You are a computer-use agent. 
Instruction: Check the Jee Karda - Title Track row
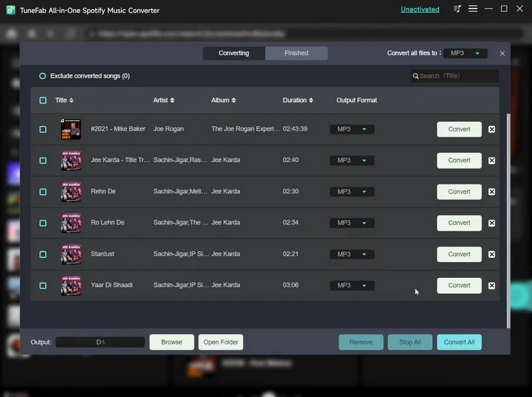[43, 161]
